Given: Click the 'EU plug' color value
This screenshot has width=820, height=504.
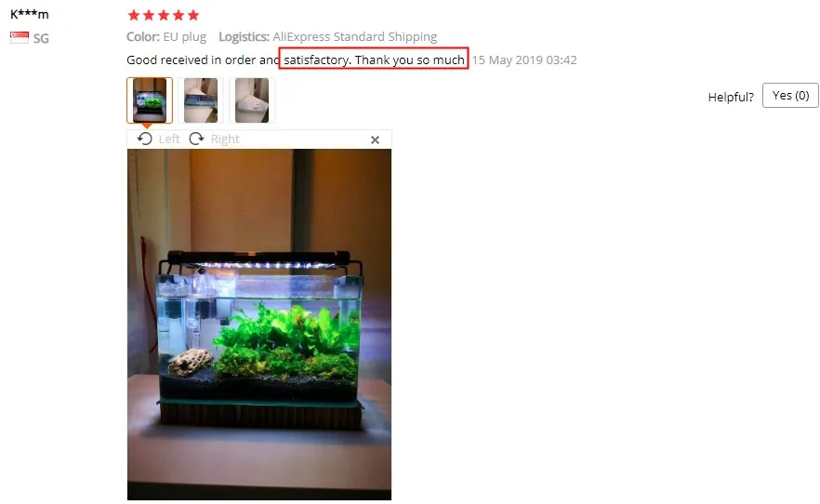Looking at the screenshot, I should [x=185, y=37].
